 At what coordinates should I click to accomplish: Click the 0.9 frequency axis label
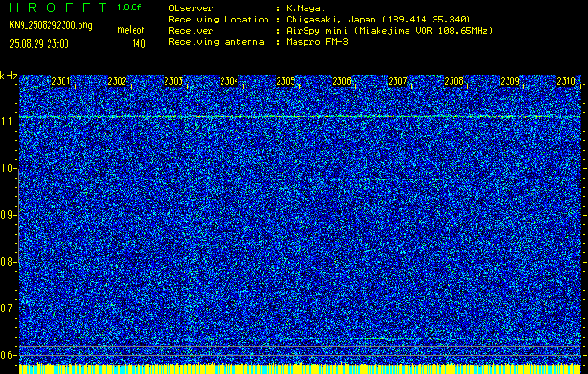coord(7,215)
